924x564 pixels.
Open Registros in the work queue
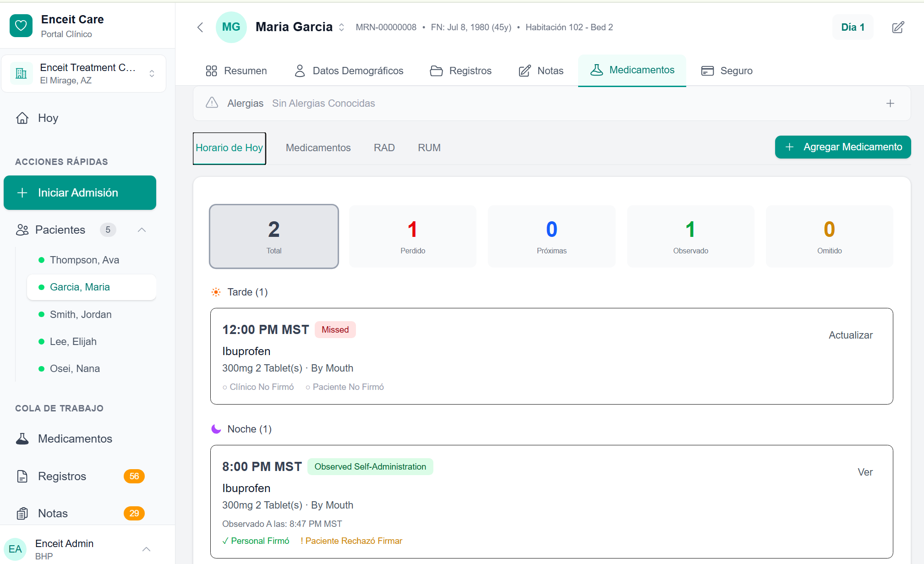click(62, 476)
